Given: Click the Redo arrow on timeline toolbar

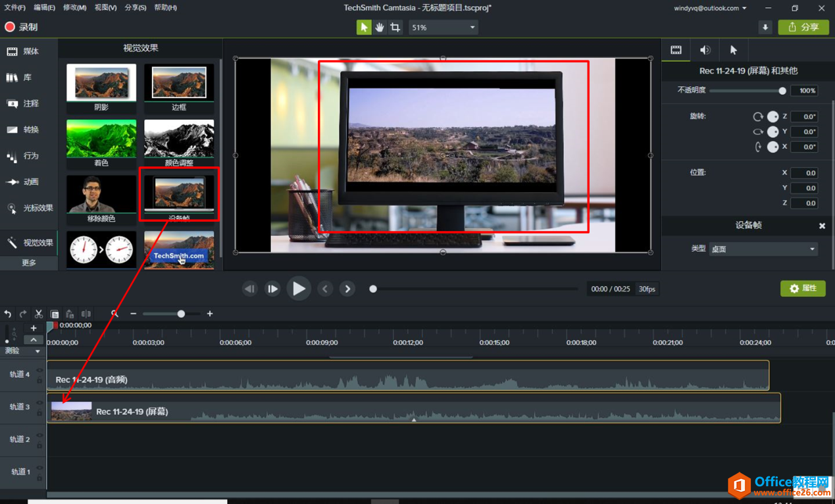Looking at the screenshot, I should (x=23, y=314).
